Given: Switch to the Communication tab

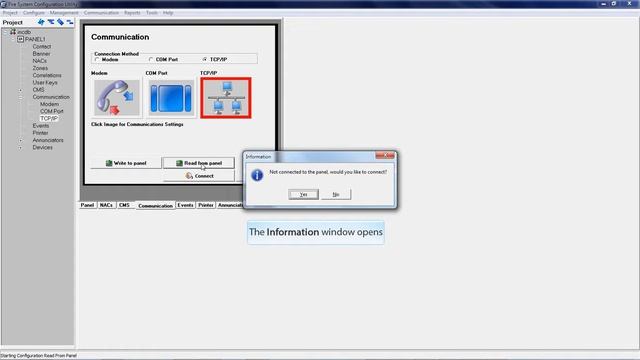Looking at the screenshot, I should coord(156,205).
